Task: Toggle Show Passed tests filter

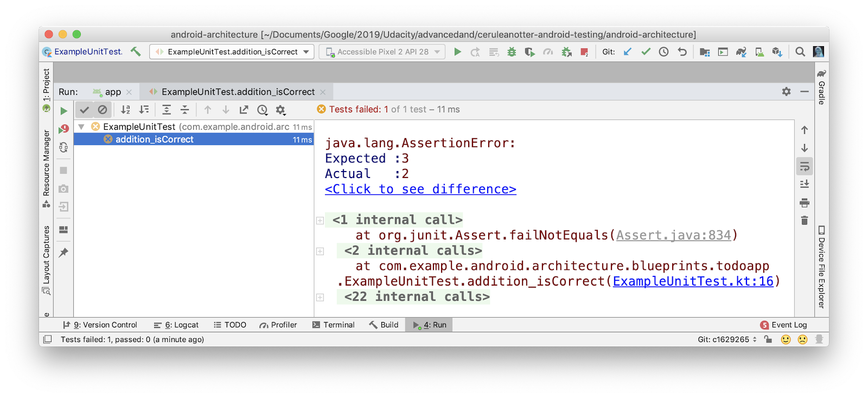Action: pos(84,110)
